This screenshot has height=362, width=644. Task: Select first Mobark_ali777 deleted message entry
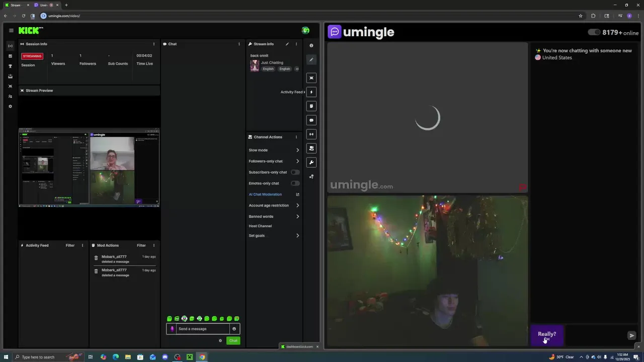(125, 259)
